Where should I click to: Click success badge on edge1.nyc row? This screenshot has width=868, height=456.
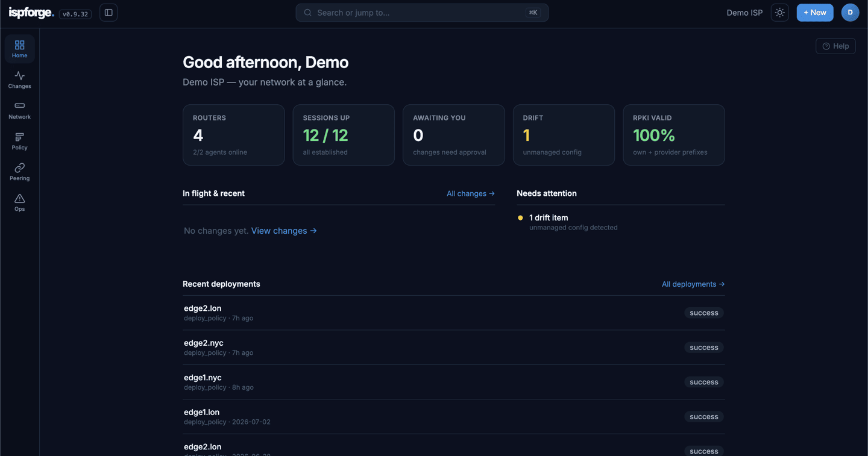pos(704,382)
